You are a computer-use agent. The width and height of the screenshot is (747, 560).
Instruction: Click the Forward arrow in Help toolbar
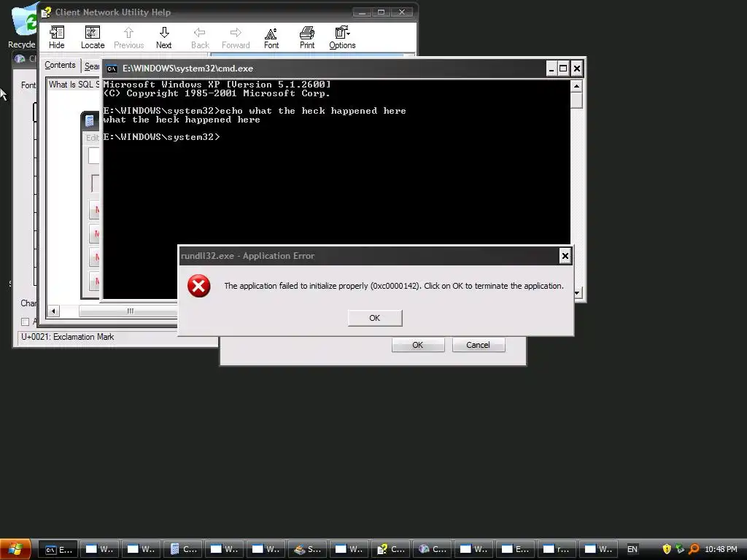[x=236, y=38]
